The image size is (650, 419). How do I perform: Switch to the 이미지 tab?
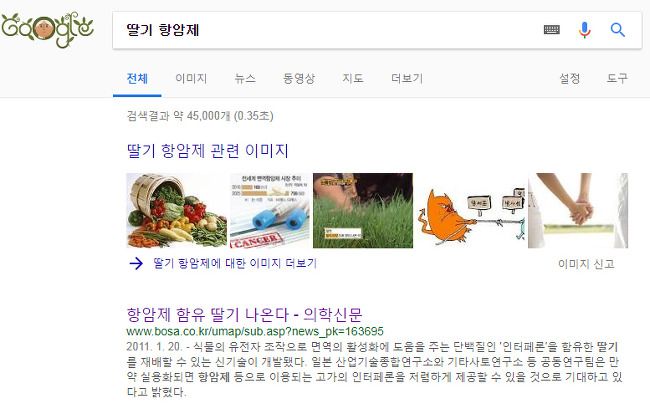[x=191, y=78]
